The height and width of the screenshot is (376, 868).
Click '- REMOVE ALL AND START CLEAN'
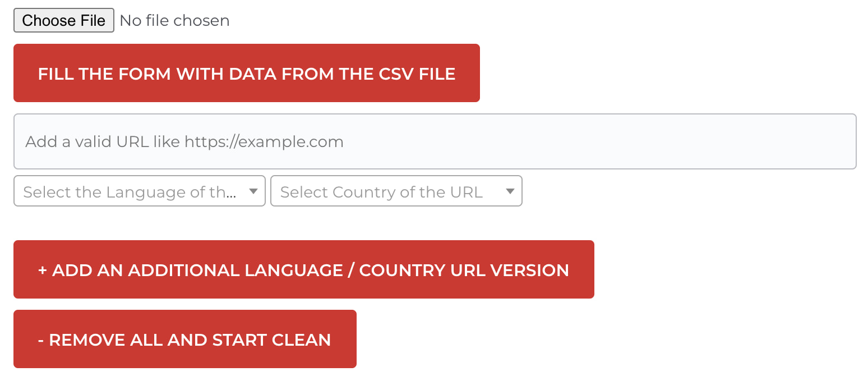point(184,339)
